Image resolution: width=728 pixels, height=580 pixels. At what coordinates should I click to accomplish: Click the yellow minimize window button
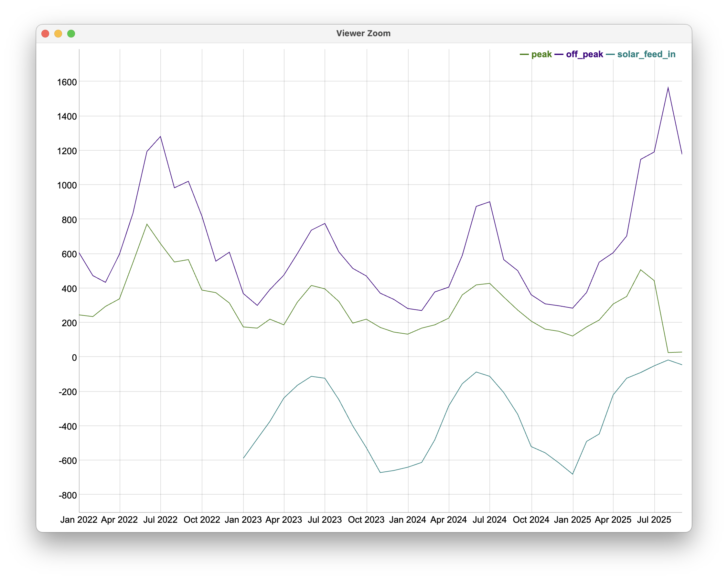click(x=58, y=33)
